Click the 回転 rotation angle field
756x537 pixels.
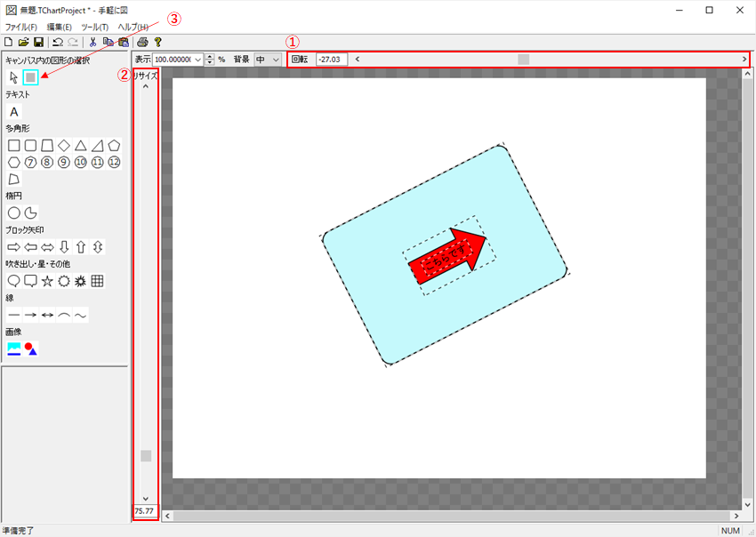coord(332,60)
